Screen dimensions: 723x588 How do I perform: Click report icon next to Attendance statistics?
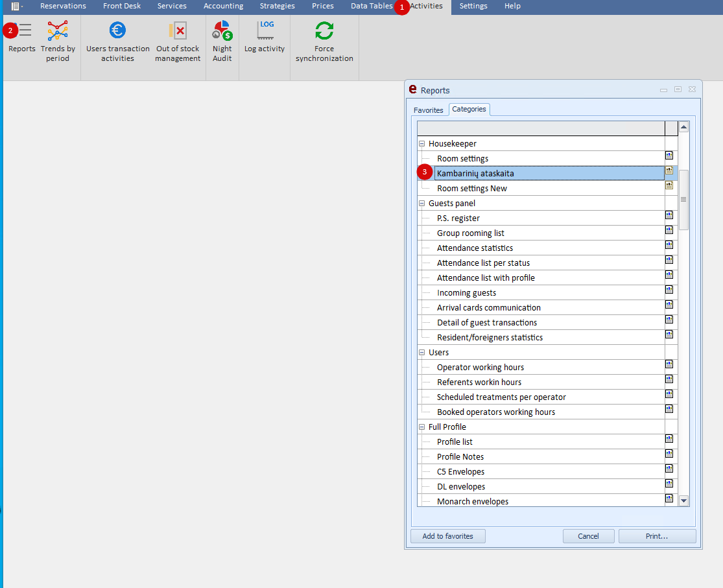tap(669, 245)
